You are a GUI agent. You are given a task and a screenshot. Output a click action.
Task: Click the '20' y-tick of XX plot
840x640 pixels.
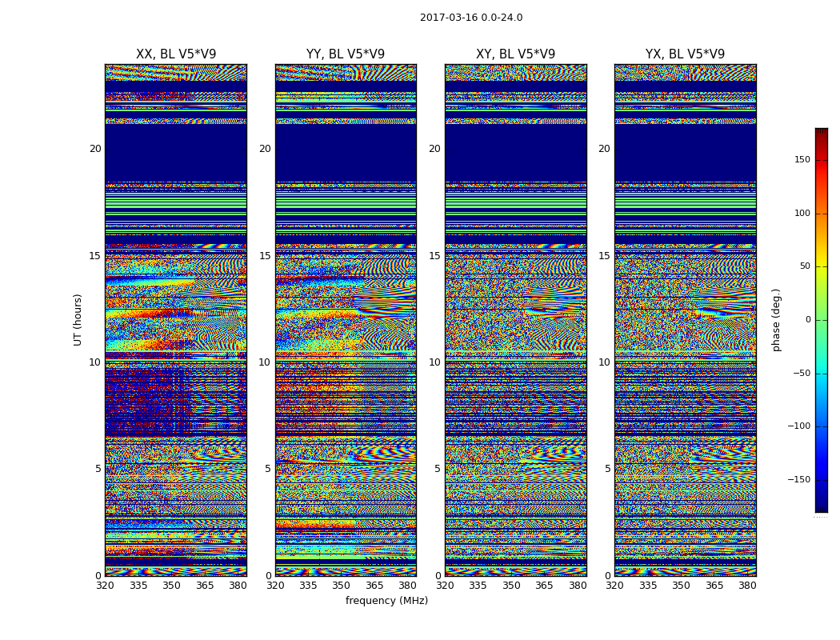tap(95, 149)
